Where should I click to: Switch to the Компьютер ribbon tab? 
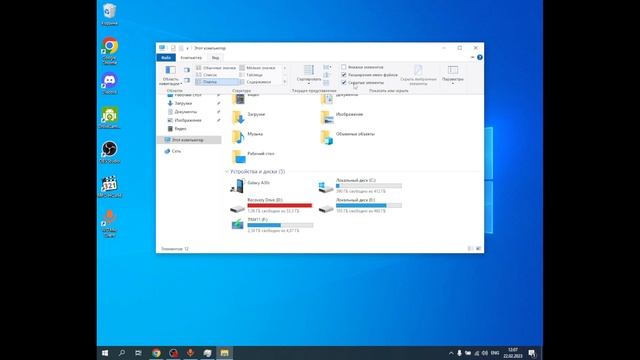pyautogui.click(x=191, y=58)
